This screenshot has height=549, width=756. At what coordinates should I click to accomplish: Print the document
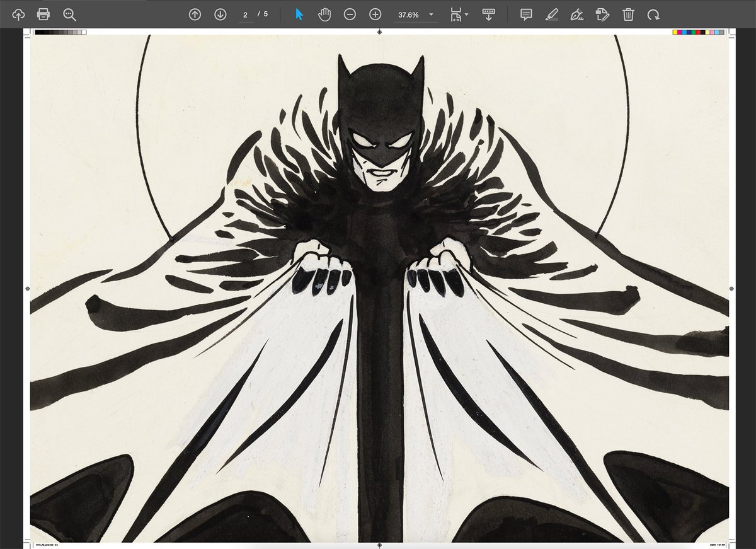pos(43,14)
